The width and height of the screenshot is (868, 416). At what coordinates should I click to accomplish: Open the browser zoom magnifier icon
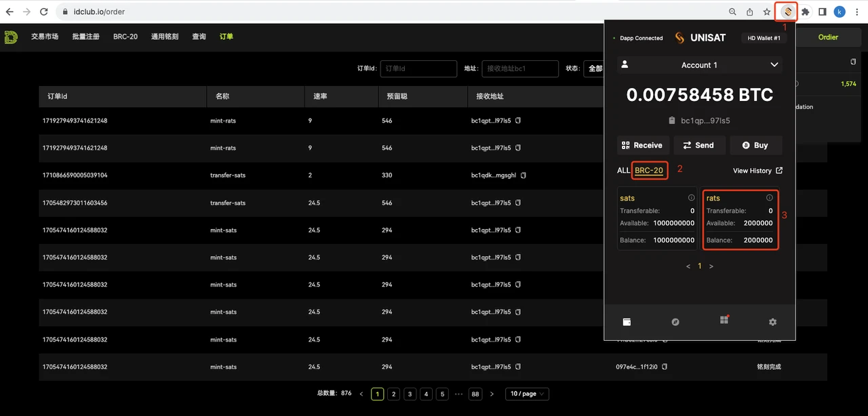click(x=733, y=12)
